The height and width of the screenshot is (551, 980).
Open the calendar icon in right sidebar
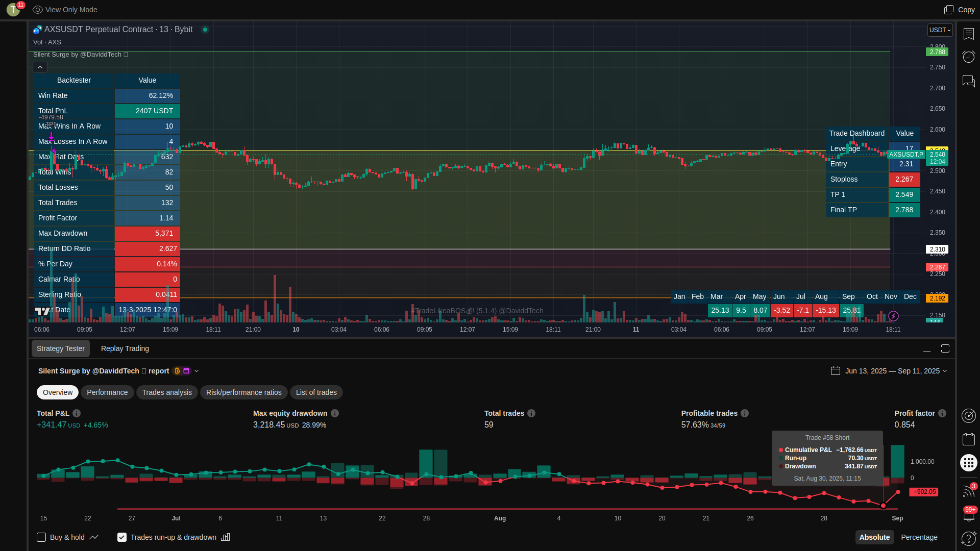point(968,439)
